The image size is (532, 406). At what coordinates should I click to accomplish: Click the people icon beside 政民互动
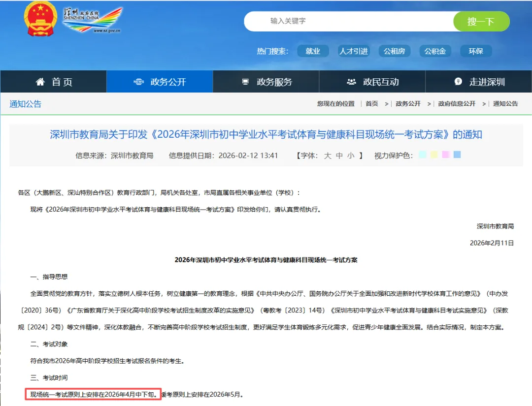coord(351,82)
